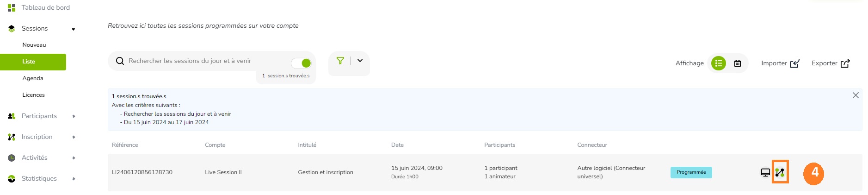Viewport: 868px width, 195px height.
Task: Open the Tableau de bord dashboard icon
Action: (12, 7)
